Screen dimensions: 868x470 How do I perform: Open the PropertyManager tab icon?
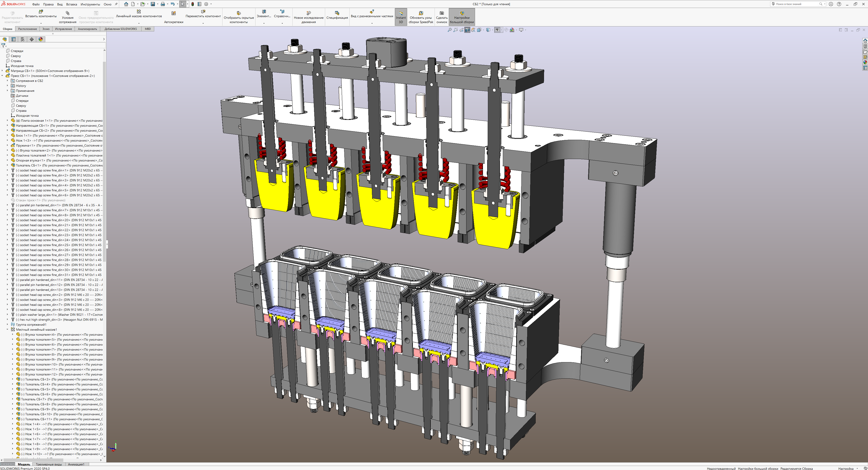tap(14, 39)
